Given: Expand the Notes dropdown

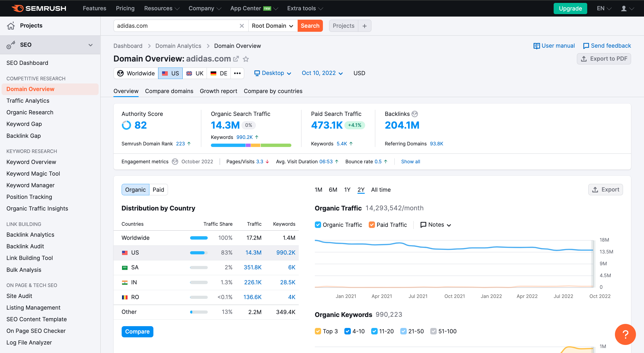Looking at the screenshot, I should [x=436, y=225].
